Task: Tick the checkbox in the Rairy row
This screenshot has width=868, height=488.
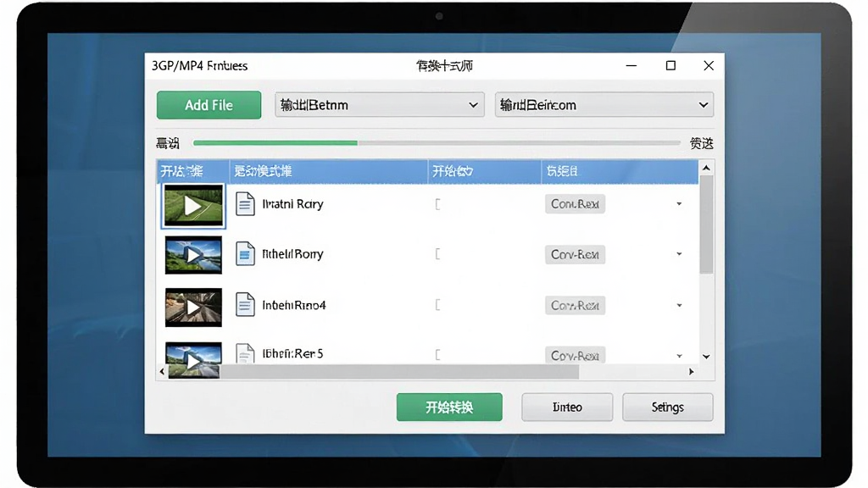Action: (438, 205)
